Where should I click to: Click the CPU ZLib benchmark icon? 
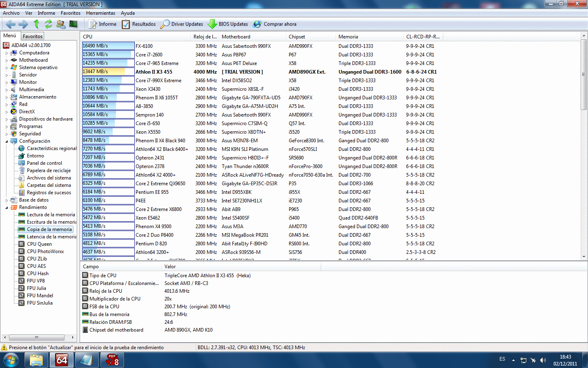point(22,259)
